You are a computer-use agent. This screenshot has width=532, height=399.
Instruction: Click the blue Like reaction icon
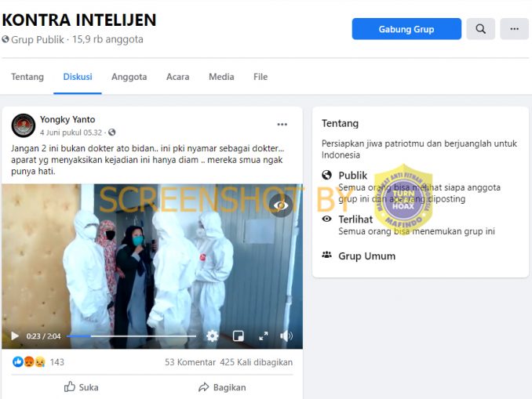click(17, 362)
